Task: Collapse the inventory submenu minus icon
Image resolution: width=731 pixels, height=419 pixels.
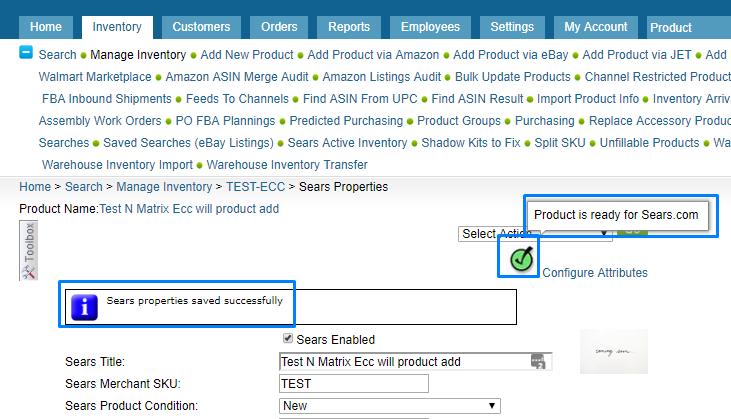Action: pyautogui.click(x=26, y=54)
